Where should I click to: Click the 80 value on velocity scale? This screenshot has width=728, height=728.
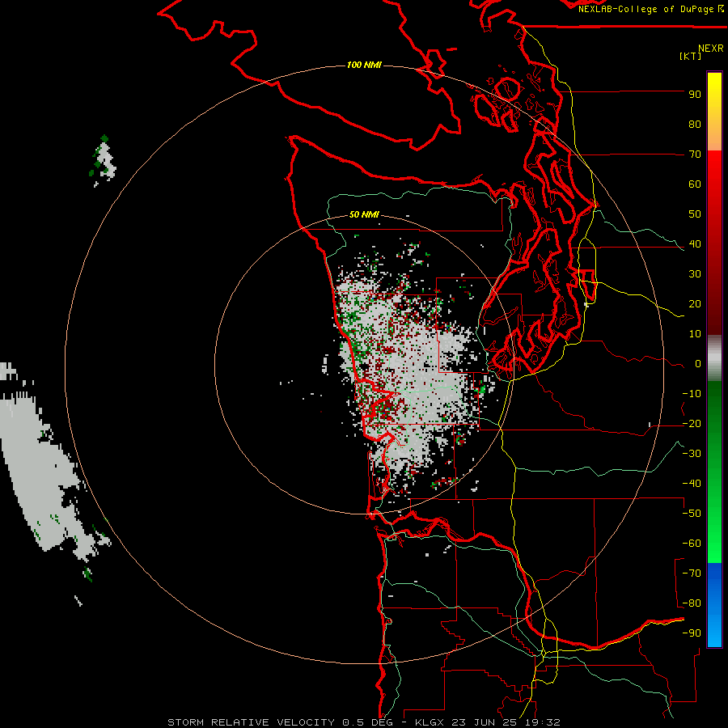tap(695, 125)
